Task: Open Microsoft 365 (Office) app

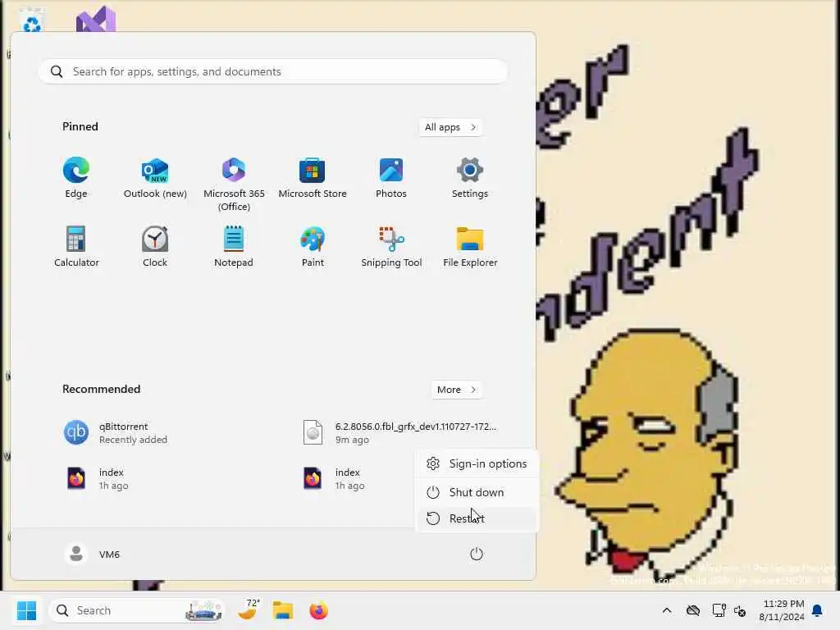Action: pyautogui.click(x=234, y=185)
